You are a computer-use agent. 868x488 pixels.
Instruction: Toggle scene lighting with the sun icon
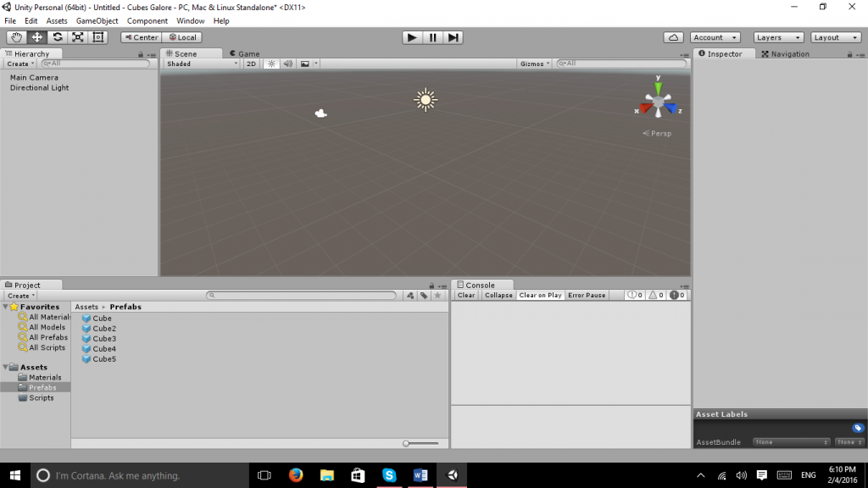coord(270,63)
